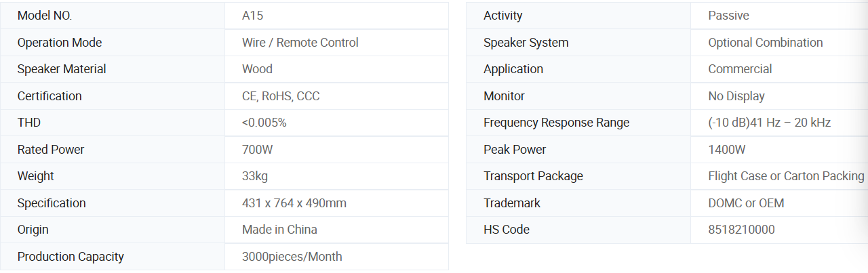Click the Flight Case or Carton Packing text
868x273 pixels.
(x=786, y=176)
